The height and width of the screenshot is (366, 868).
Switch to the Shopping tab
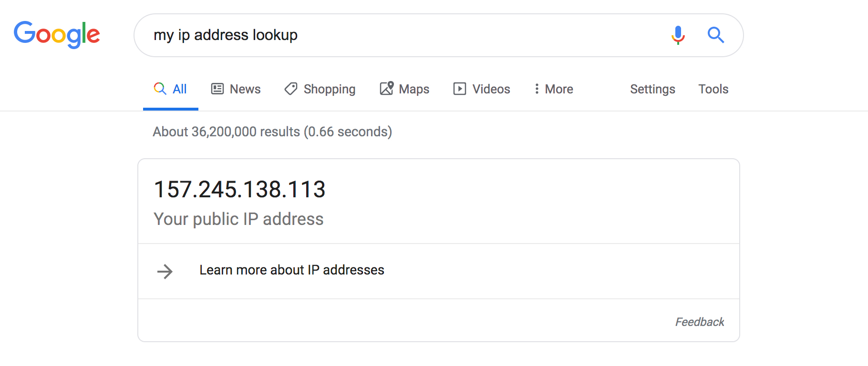tap(329, 89)
